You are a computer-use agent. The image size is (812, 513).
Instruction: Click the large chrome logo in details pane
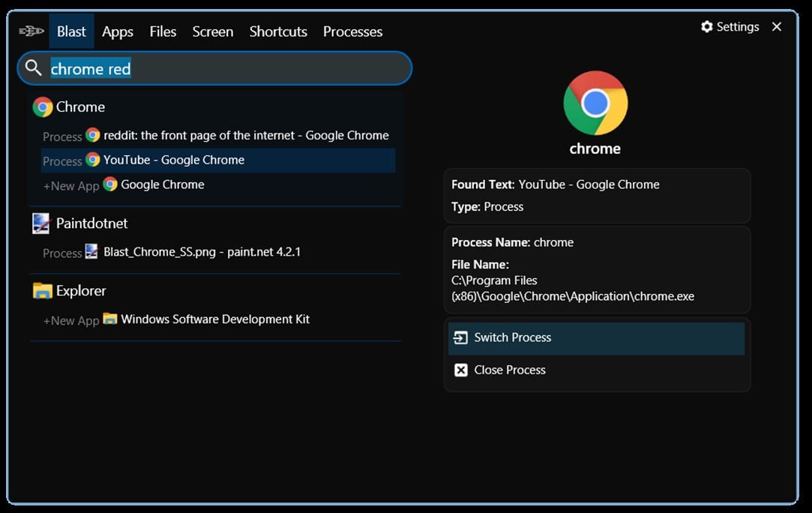[x=595, y=103]
